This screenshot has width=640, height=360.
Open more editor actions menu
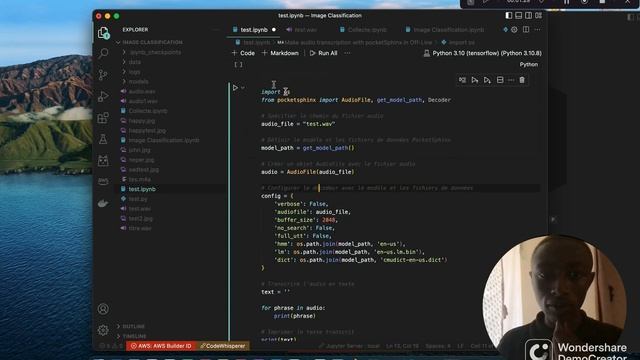click(537, 29)
